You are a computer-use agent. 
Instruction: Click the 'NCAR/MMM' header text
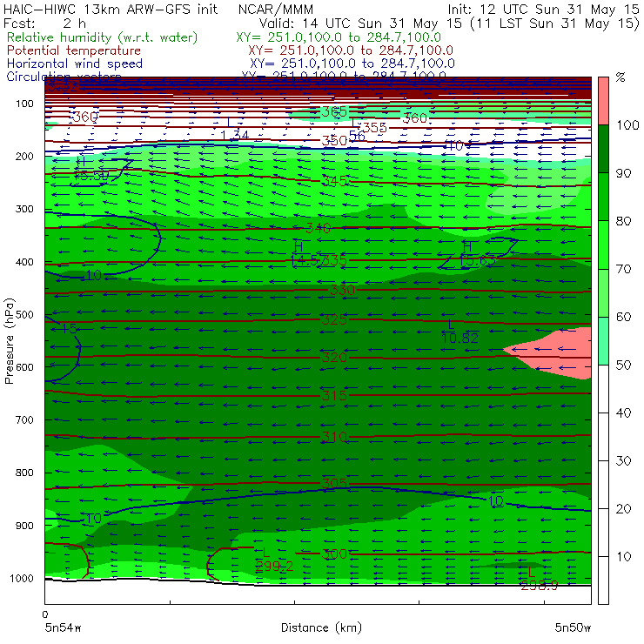(x=276, y=9)
